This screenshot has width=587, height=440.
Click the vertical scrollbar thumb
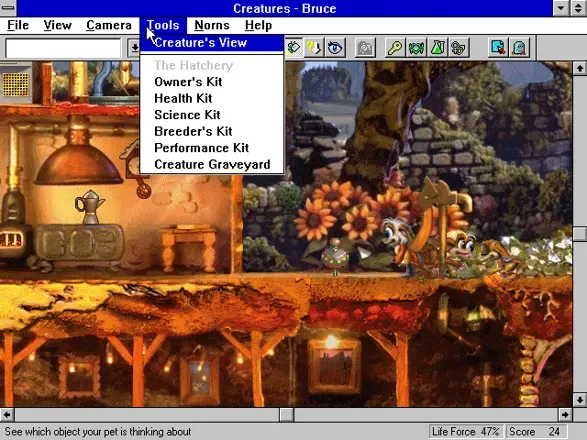click(x=580, y=234)
